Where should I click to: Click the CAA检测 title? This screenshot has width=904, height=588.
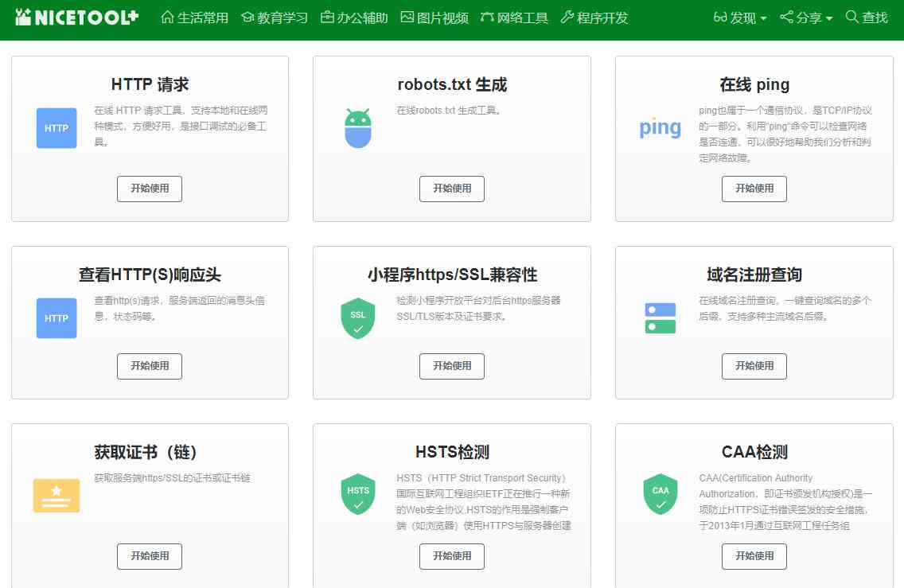coord(754,453)
